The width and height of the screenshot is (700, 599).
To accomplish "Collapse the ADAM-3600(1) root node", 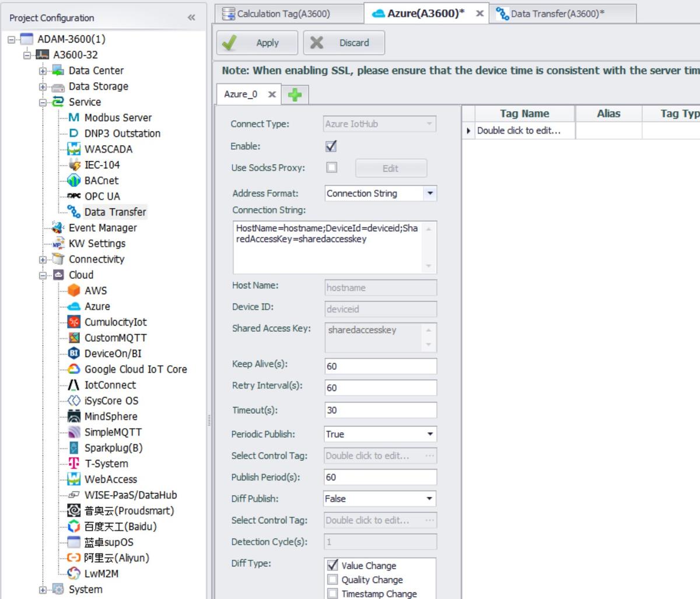I will pyautogui.click(x=11, y=40).
